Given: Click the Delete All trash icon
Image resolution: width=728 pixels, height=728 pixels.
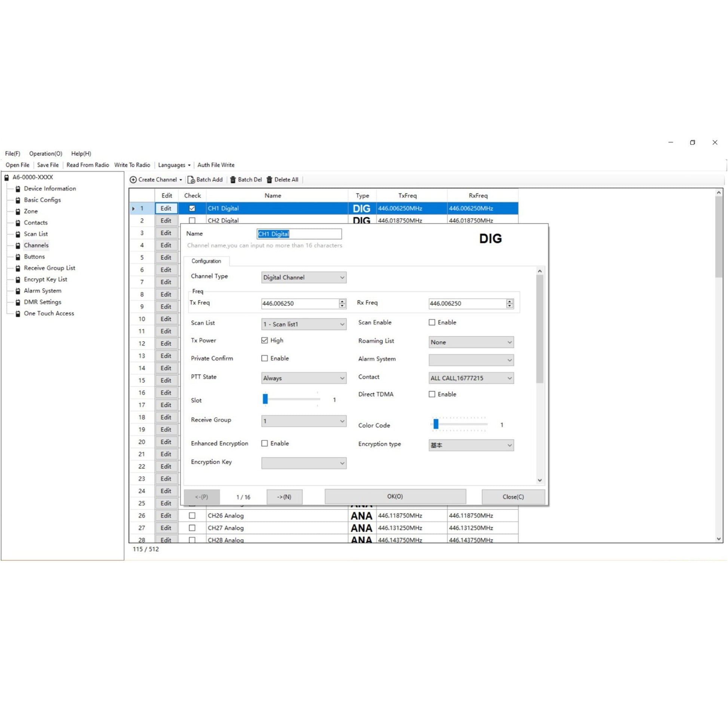Looking at the screenshot, I should pyautogui.click(x=269, y=180).
